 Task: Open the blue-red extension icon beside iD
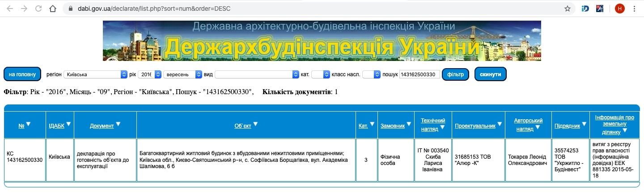tap(600, 9)
